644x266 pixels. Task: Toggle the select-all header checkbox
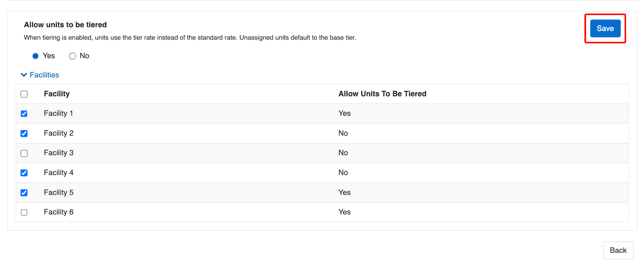point(24,94)
